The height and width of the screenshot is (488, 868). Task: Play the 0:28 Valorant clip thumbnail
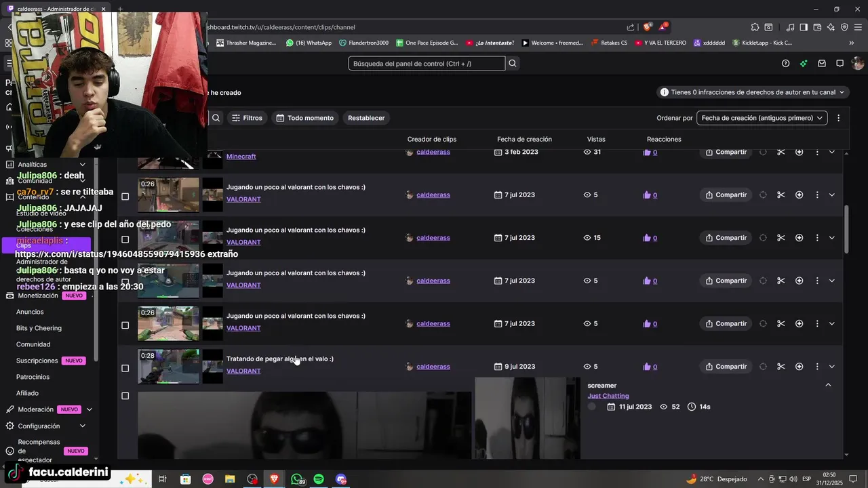coord(169,367)
